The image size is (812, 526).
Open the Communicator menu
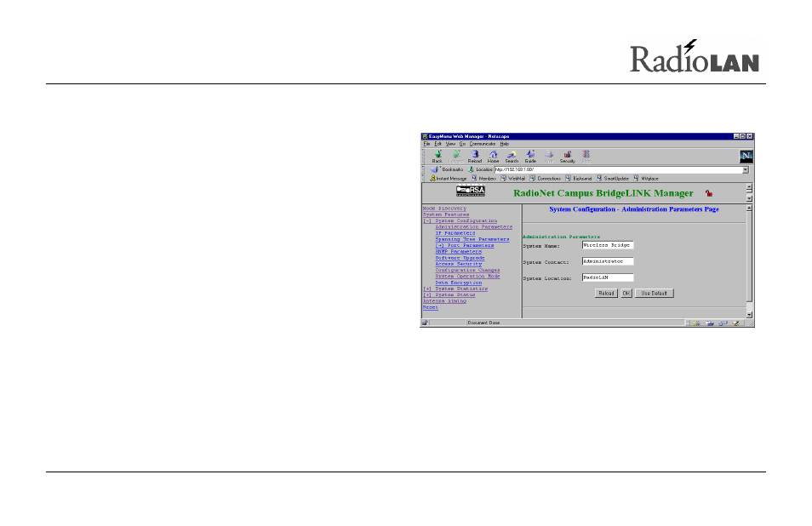click(x=483, y=144)
